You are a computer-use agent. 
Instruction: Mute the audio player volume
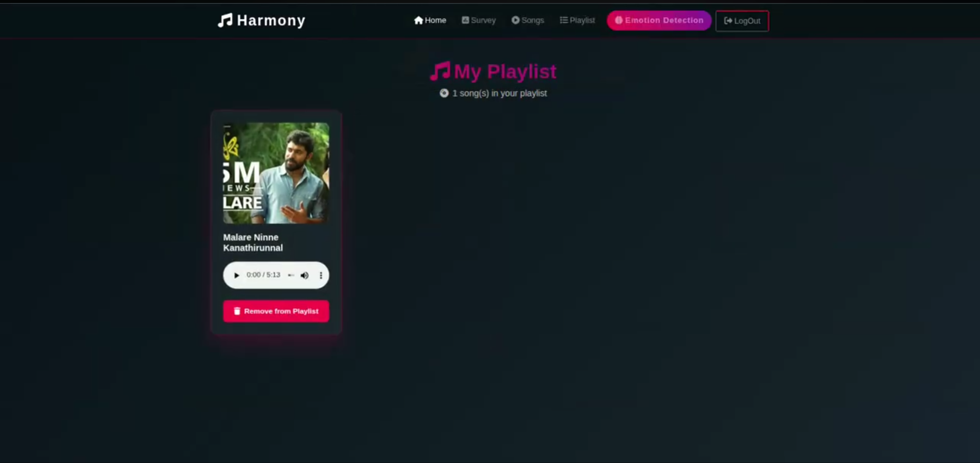tap(304, 275)
